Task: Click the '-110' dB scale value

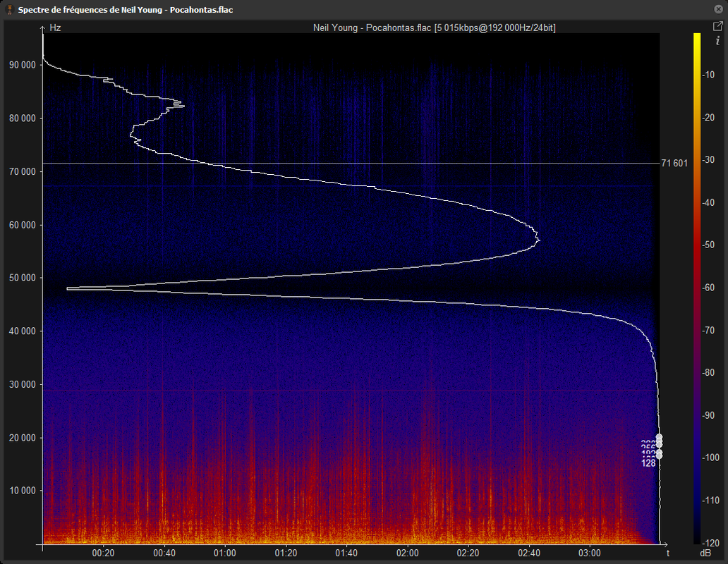Action: click(710, 501)
